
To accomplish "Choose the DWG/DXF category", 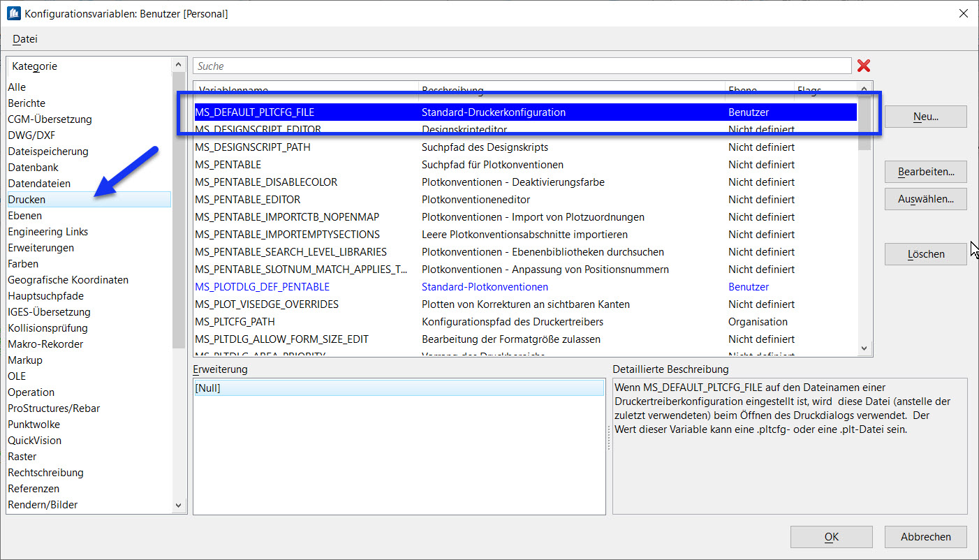I will (89, 135).
